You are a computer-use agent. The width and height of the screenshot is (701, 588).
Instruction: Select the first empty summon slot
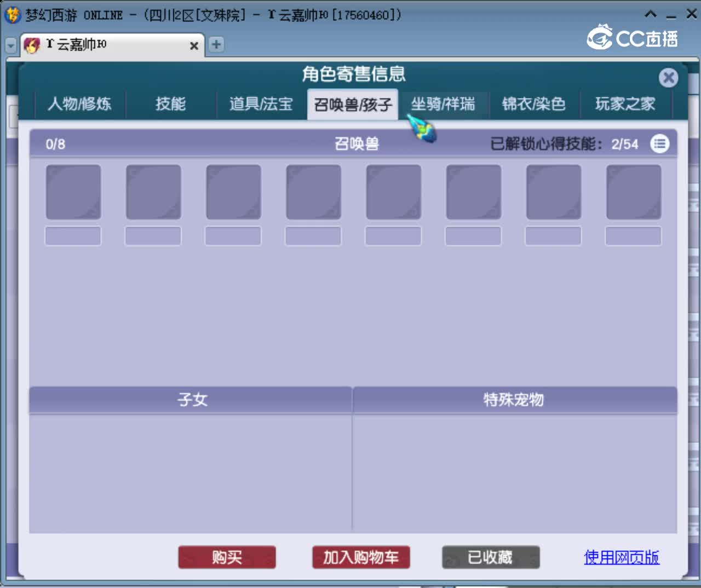(73, 192)
